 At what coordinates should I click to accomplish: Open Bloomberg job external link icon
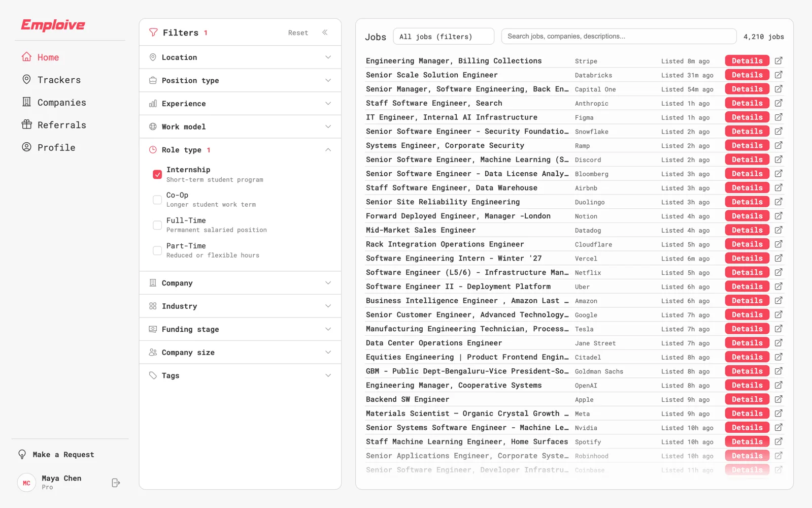point(779,174)
